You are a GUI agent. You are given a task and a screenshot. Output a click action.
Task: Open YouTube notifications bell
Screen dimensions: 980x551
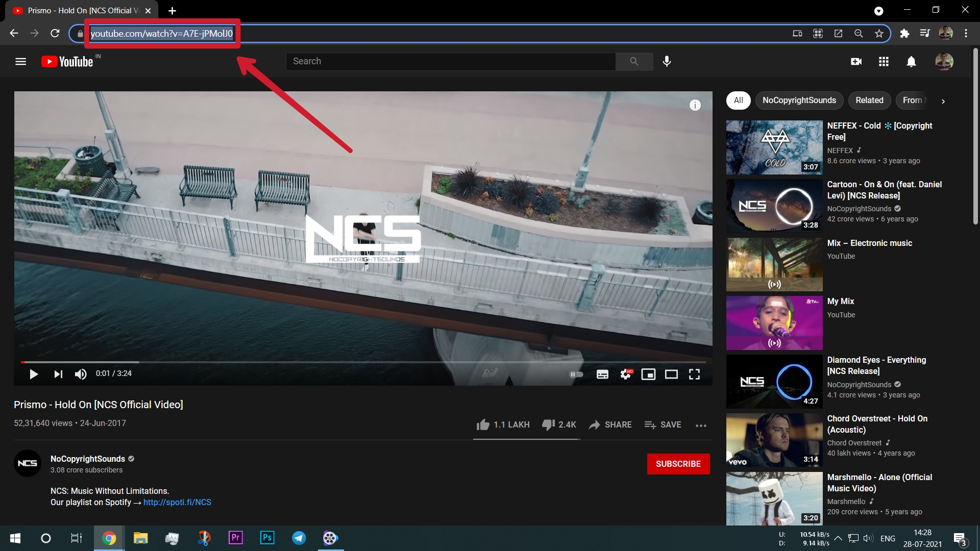[x=911, y=61]
